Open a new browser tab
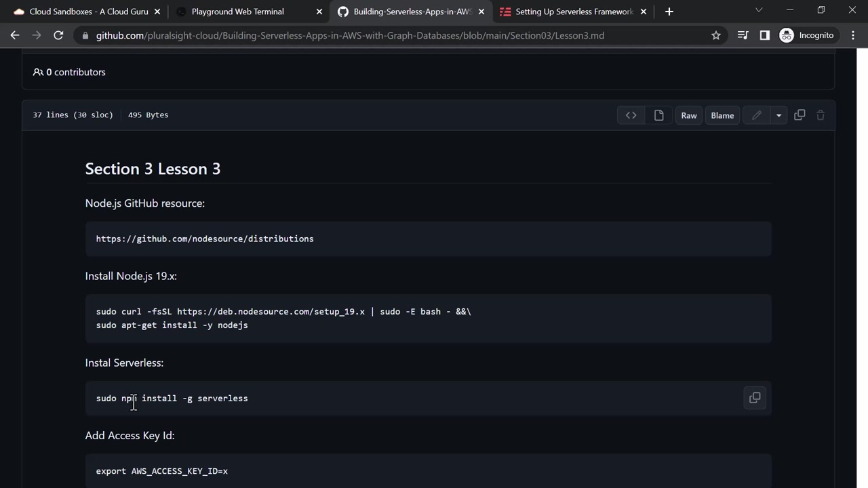Image resolution: width=868 pixels, height=488 pixels. click(x=669, y=12)
